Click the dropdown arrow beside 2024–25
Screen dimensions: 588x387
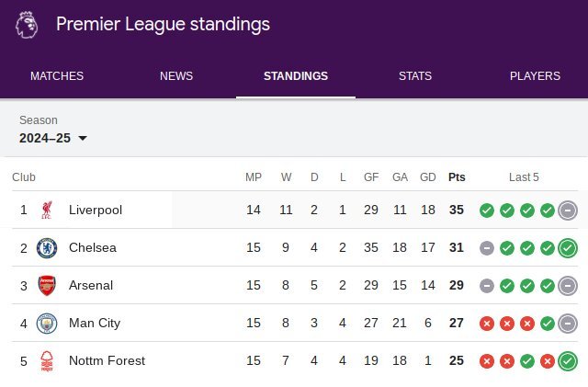pos(83,138)
